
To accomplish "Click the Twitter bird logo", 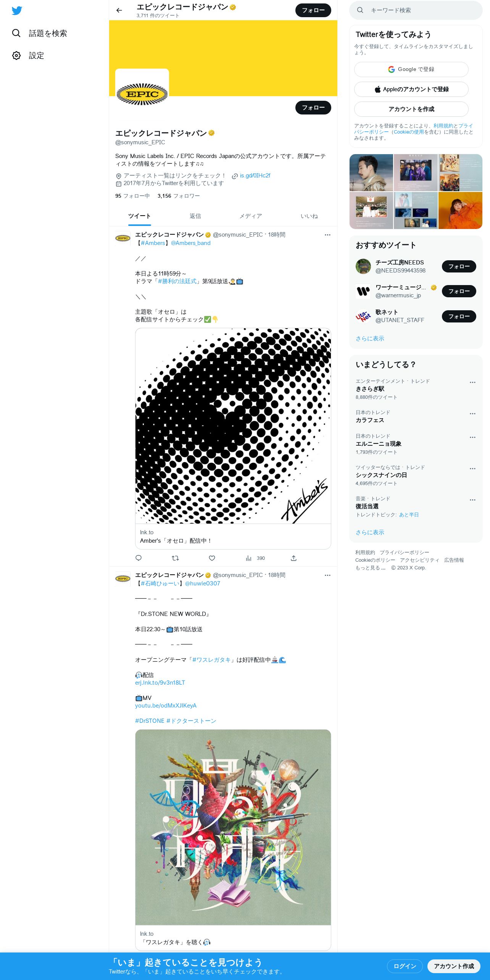I will [x=17, y=10].
